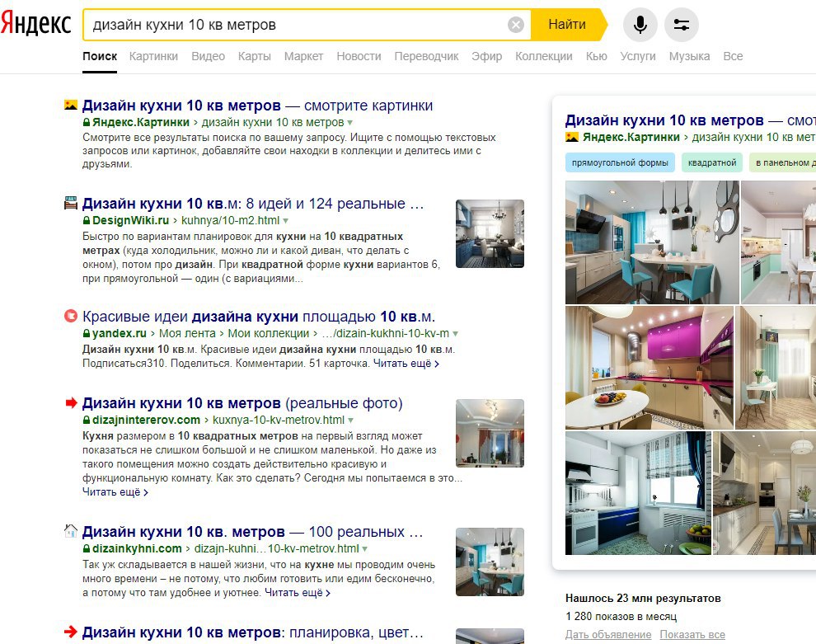Open beige classic kitchen image in panel
Screen dimensions: 816x644
tap(764, 493)
